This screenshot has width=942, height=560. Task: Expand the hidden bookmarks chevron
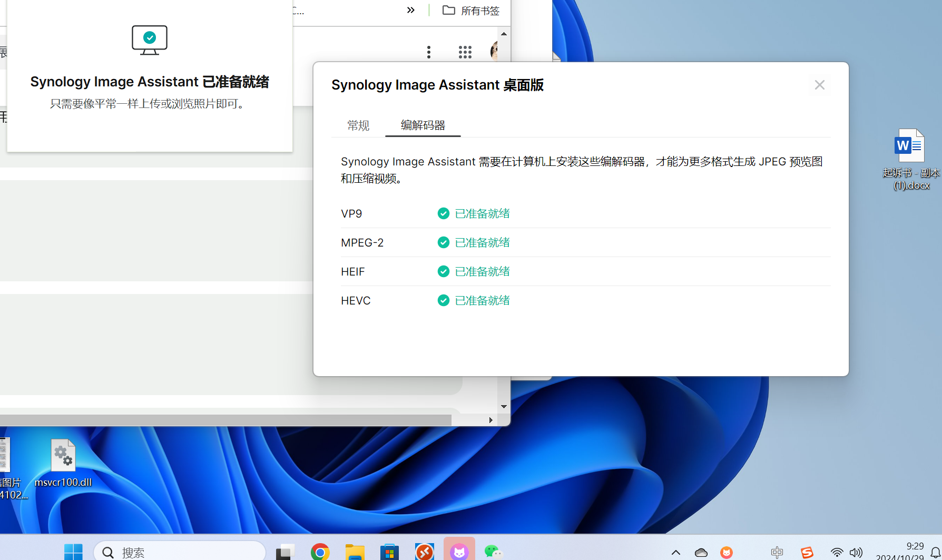(411, 10)
